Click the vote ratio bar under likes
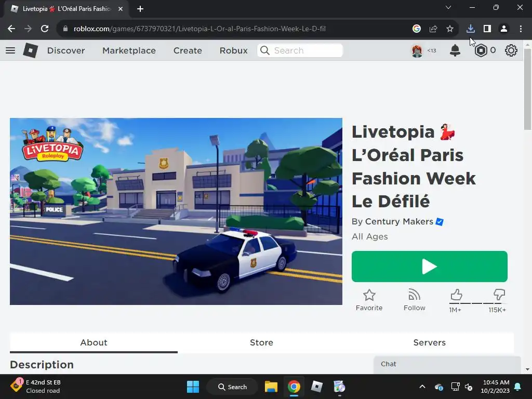This screenshot has width=532, height=399. [478, 303]
